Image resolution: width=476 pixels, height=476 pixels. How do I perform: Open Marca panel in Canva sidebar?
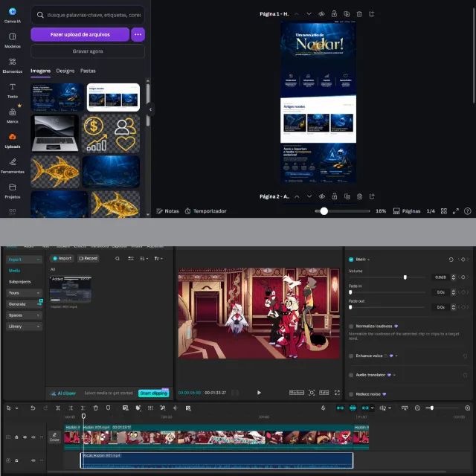point(13,116)
